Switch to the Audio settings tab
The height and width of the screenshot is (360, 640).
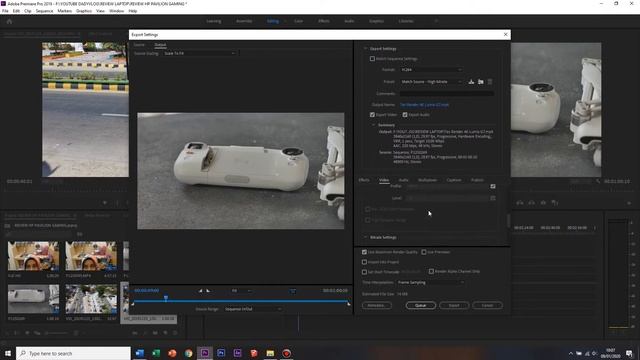[403, 180]
